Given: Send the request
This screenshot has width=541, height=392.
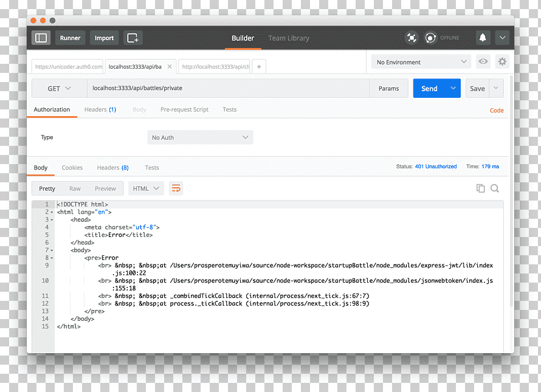Looking at the screenshot, I should tap(429, 88).
